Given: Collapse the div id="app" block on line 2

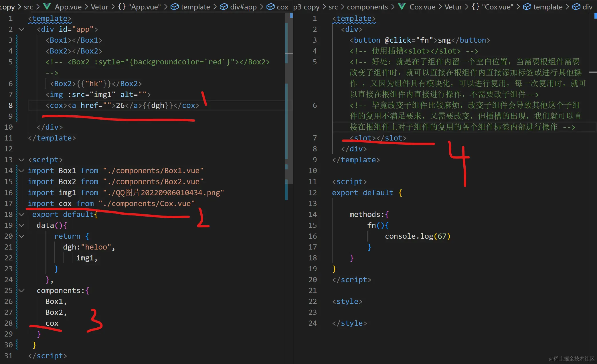Looking at the screenshot, I should tap(21, 29).
